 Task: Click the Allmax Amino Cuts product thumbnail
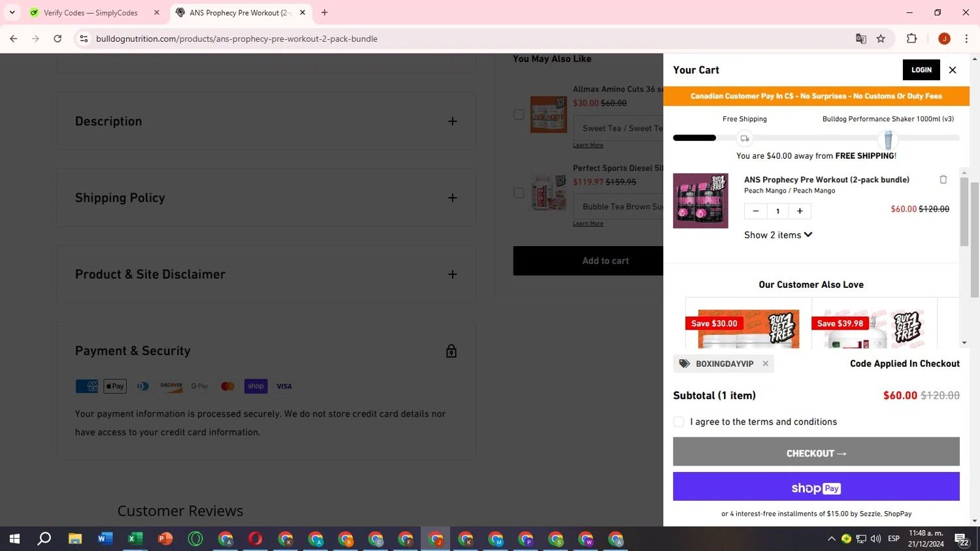point(549,114)
